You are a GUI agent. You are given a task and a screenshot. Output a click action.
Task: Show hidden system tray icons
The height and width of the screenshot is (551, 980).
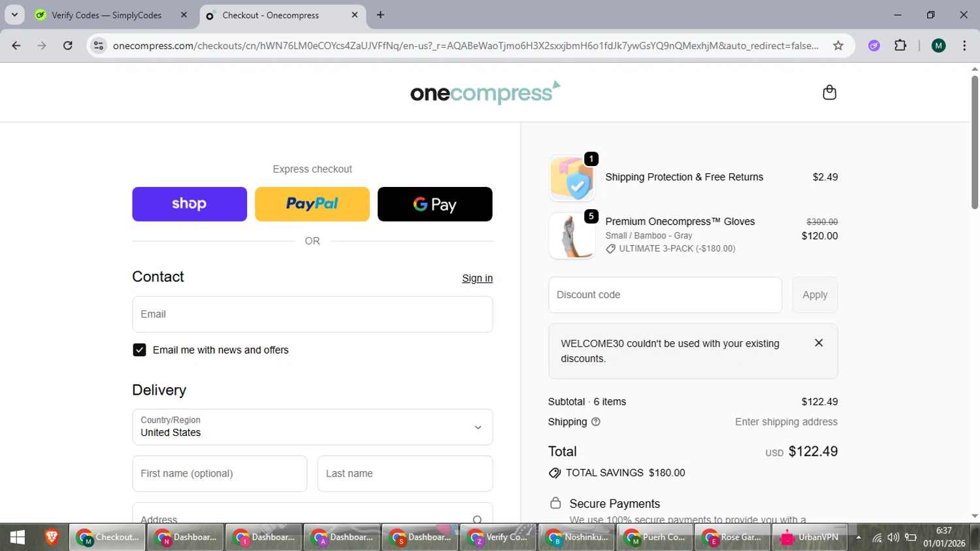click(x=858, y=537)
